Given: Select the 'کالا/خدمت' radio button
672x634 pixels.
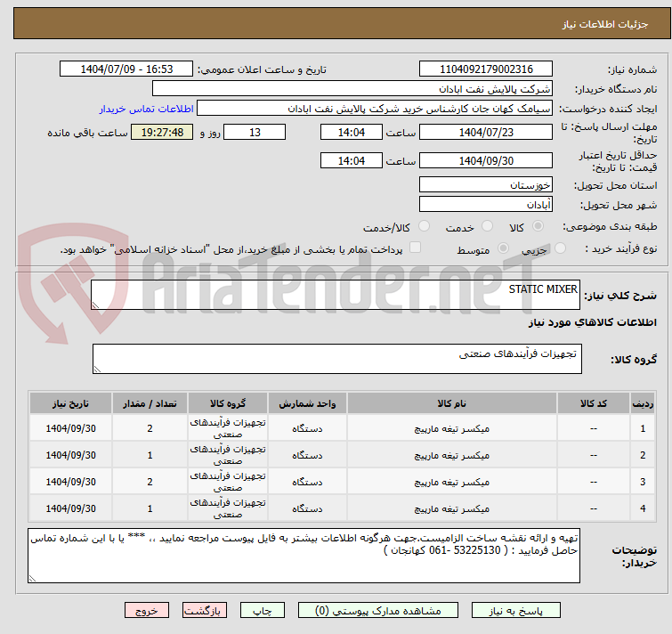Looking at the screenshot, I should (424, 226).
